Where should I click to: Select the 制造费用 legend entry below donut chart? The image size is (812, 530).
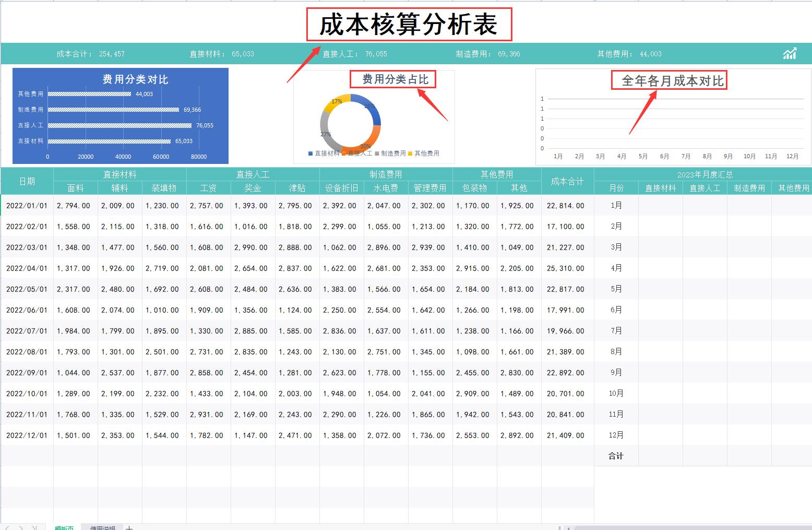pyautogui.click(x=394, y=153)
